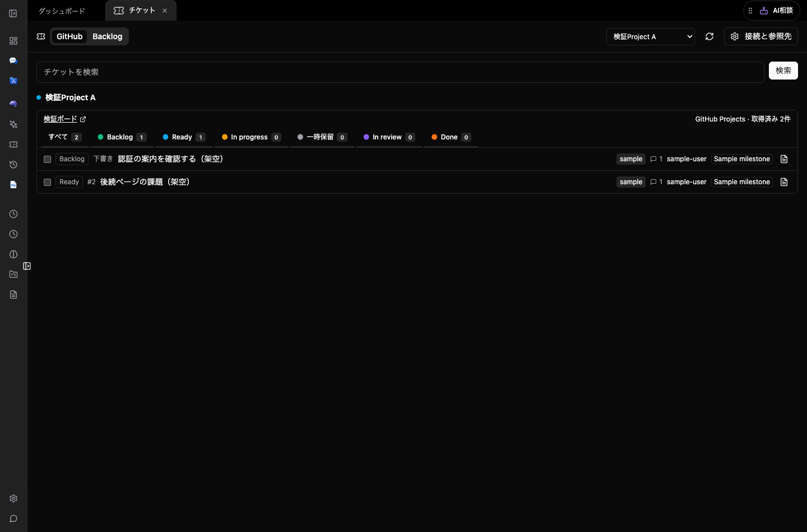Click the 検証Project A section heading

(x=71, y=97)
